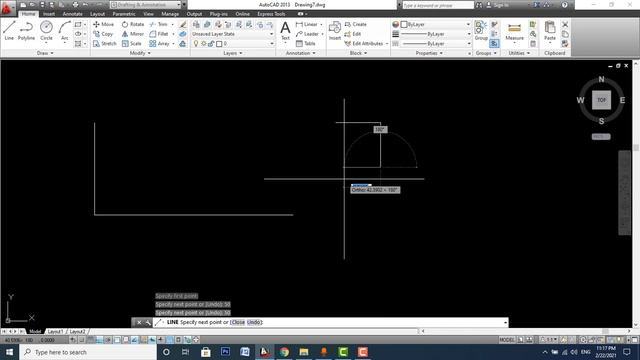Click the Fillet tool
This screenshot has height=360, width=640.
click(159, 34)
